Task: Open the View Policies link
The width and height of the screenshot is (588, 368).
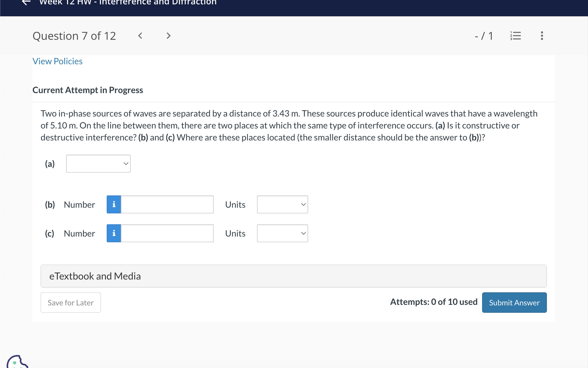Action: [x=57, y=61]
